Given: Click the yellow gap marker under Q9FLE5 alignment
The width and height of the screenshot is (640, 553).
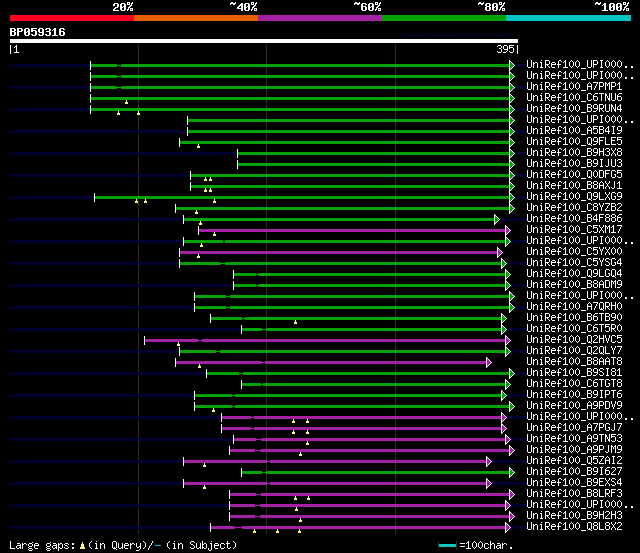Looking at the screenshot, I should [198, 146].
